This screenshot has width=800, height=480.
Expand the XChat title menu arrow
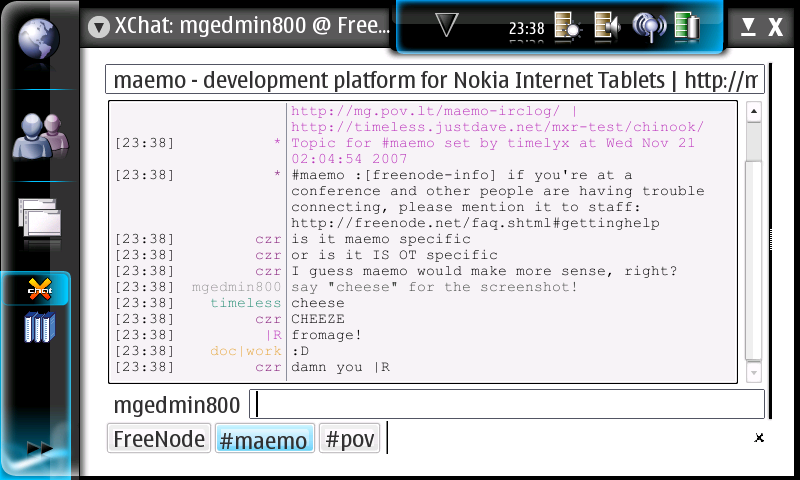(98, 27)
